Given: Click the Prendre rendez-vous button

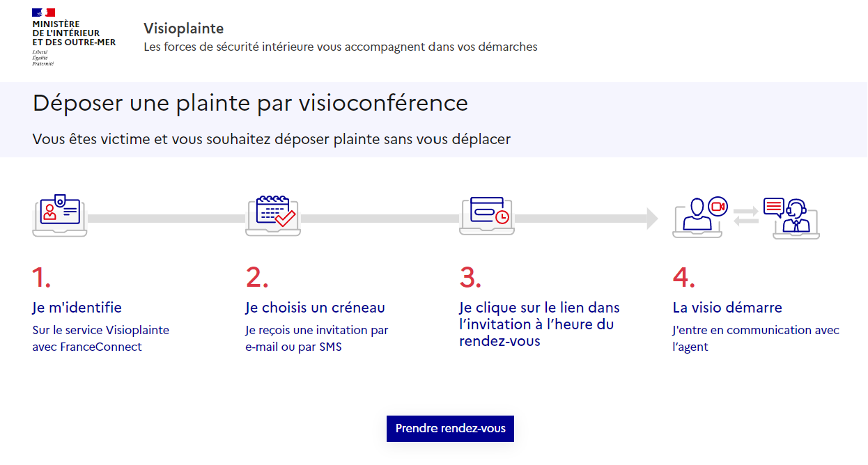Looking at the screenshot, I should click(450, 428).
